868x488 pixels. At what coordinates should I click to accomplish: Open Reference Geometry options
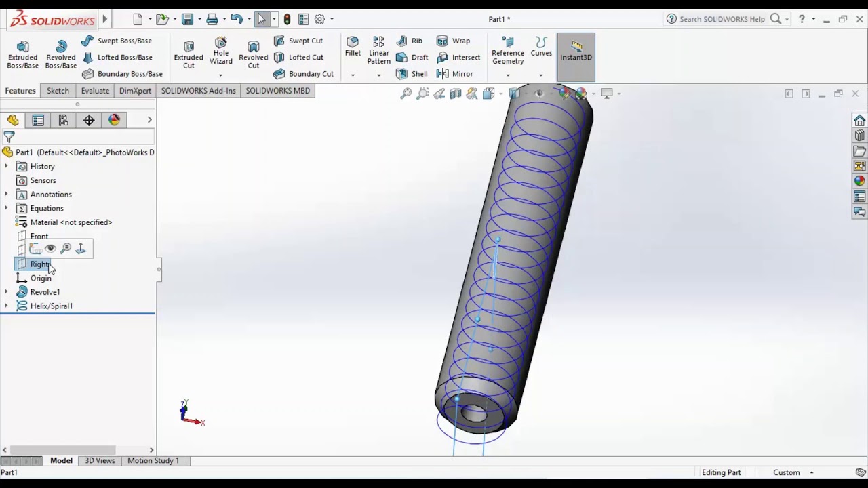coord(508,51)
